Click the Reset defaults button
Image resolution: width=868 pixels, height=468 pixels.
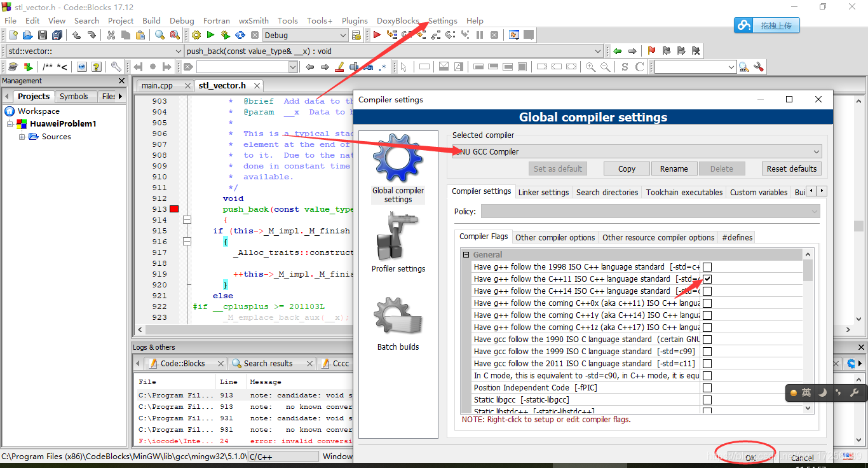[792, 169]
